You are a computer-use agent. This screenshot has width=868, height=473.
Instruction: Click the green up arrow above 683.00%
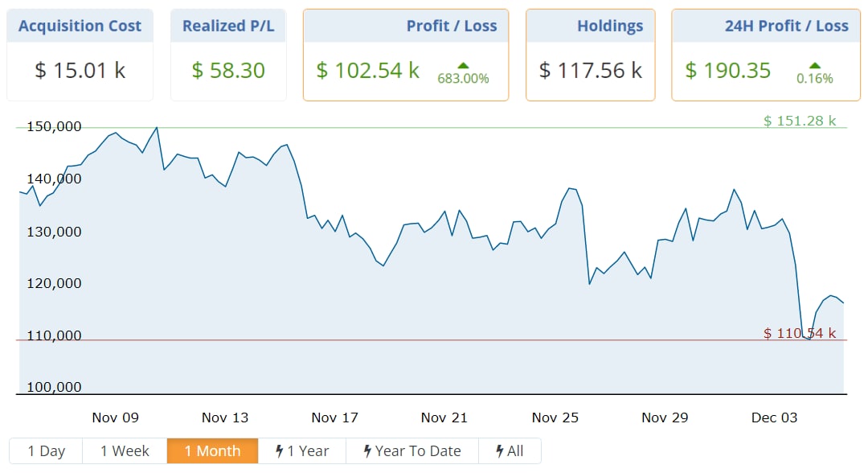pos(463,65)
